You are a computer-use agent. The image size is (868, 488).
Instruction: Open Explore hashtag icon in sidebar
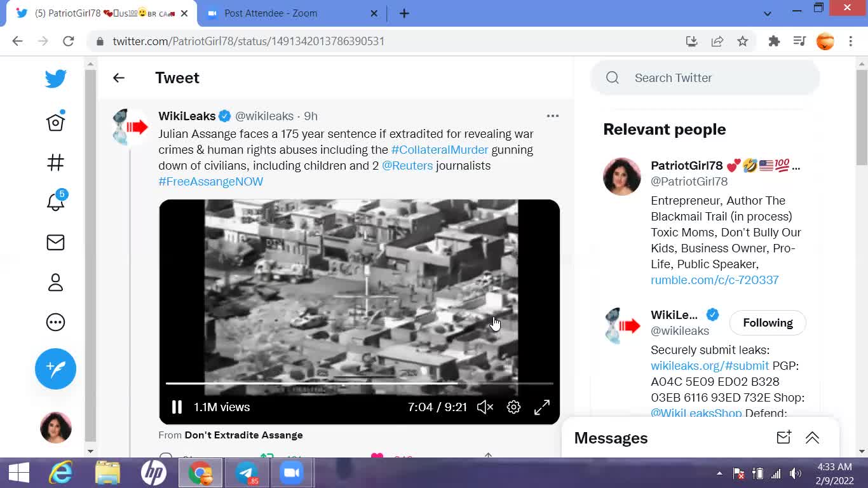[x=55, y=163]
